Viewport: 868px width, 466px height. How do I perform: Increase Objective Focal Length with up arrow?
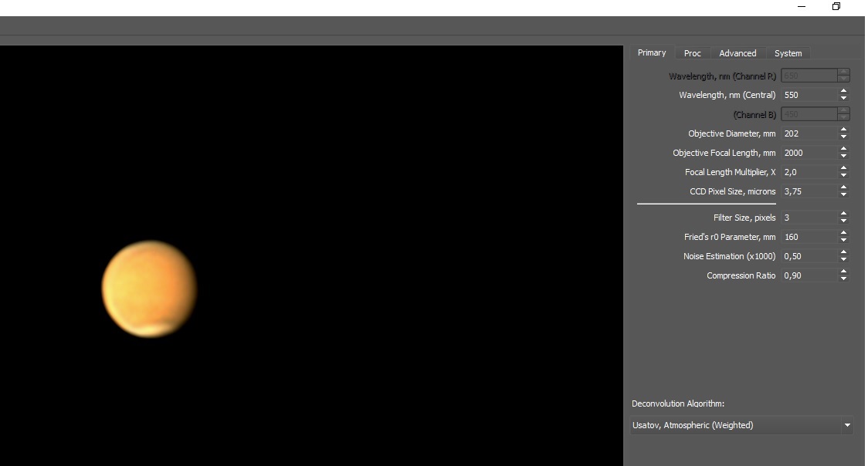[x=843, y=149]
